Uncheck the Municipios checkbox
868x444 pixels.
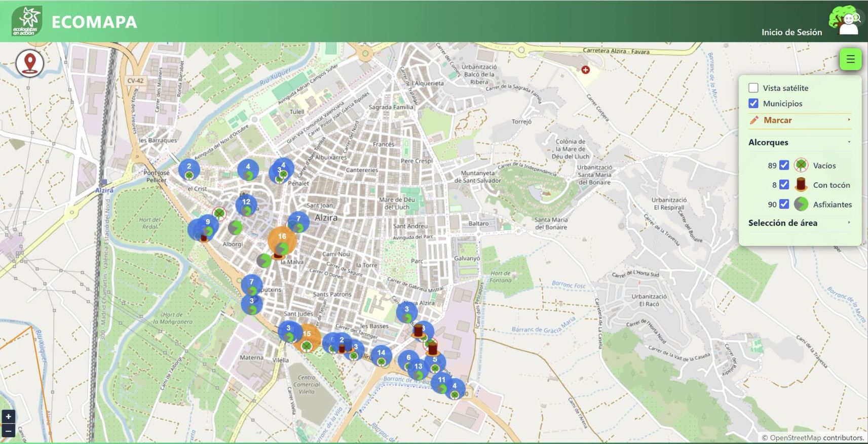click(x=753, y=103)
